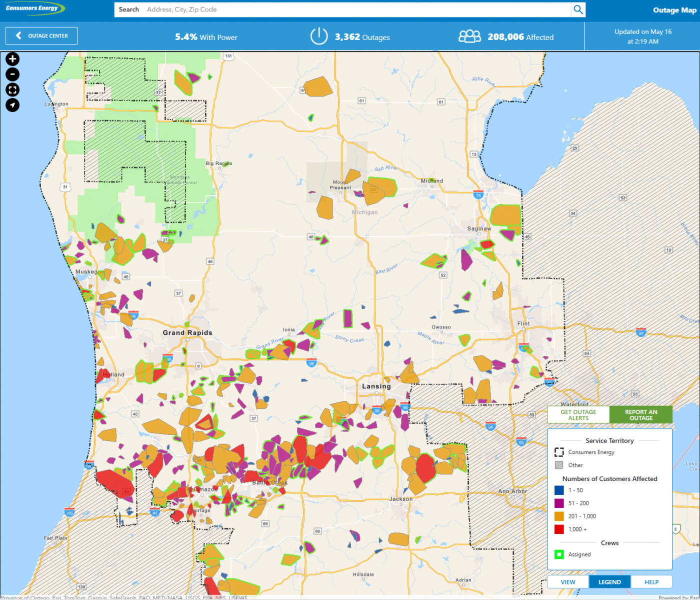
Task: Click the 51 - 200 purple swatch
Action: coord(559,503)
